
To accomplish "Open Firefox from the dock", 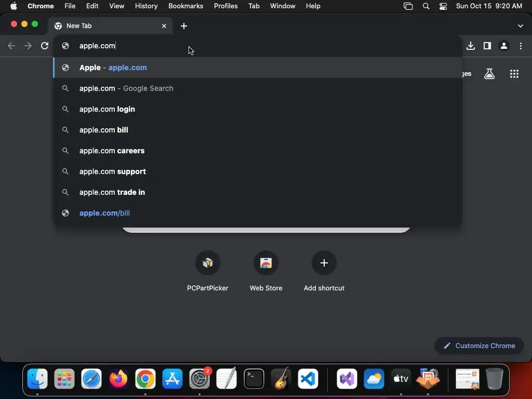I will pos(118,379).
